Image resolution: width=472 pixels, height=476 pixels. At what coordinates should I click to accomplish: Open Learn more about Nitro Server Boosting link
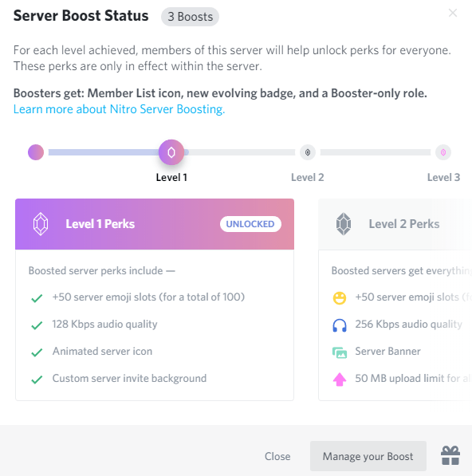point(120,109)
